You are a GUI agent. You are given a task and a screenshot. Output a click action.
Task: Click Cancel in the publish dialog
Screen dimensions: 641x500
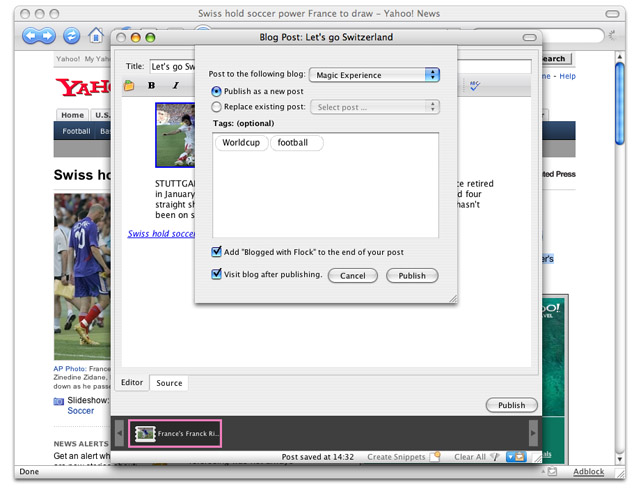pyautogui.click(x=352, y=275)
